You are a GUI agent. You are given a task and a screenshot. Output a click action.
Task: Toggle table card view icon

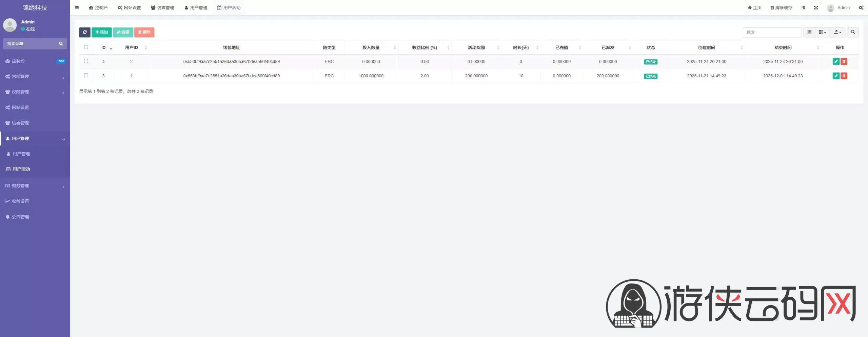click(809, 32)
